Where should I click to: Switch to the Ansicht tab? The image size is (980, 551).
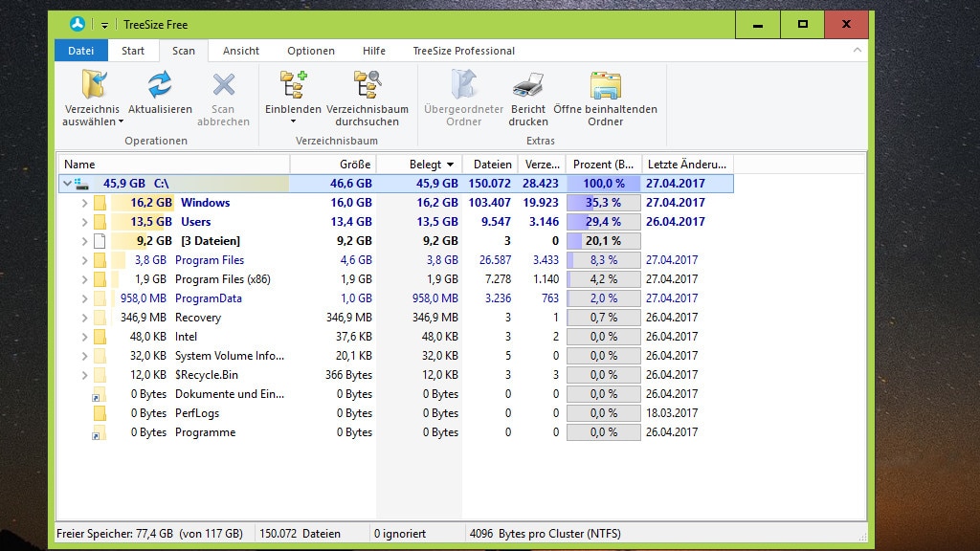241,51
